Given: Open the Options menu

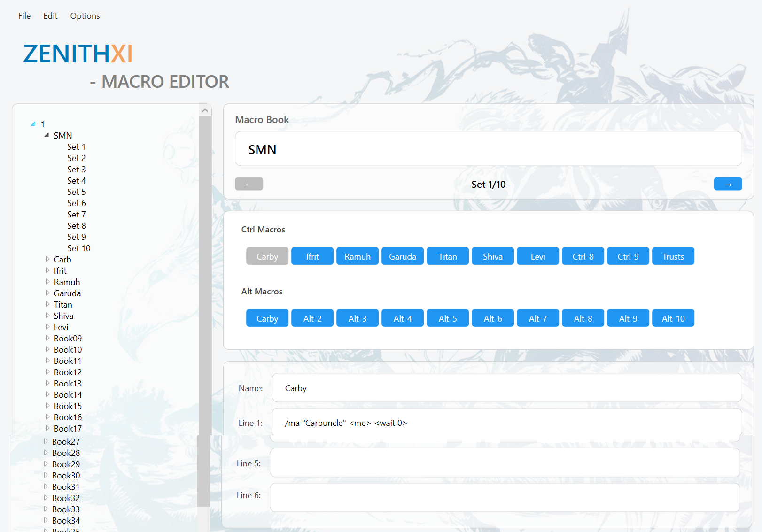Looking at the screenshot, I should pyautogui.click(x=85, y=16).
